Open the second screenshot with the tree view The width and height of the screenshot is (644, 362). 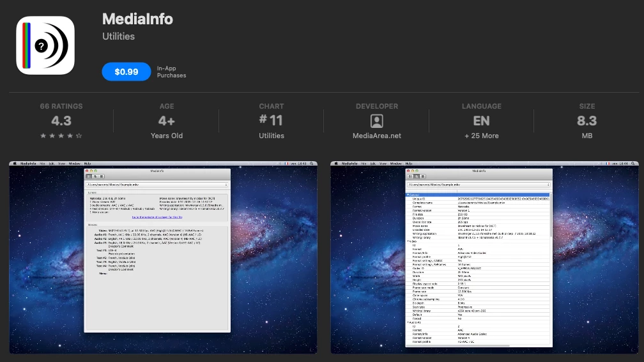[x=485, y=258]
